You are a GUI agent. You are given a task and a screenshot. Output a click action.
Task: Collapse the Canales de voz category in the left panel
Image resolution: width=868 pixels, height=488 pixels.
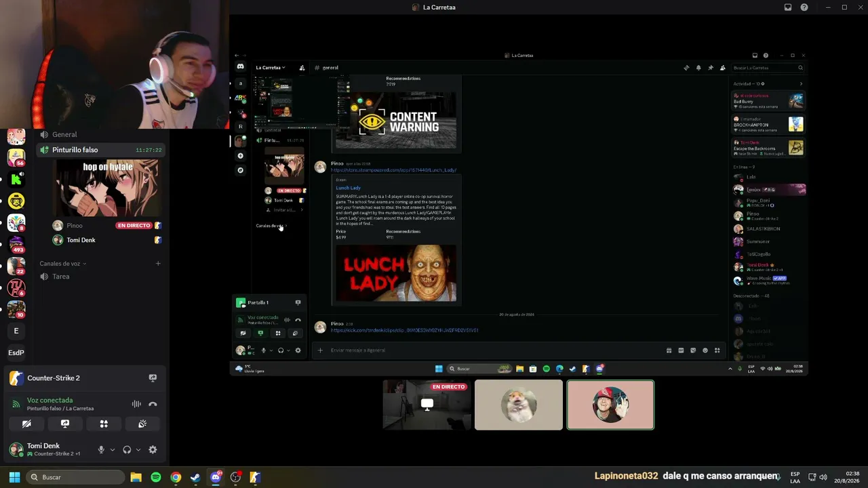[63, 264]
